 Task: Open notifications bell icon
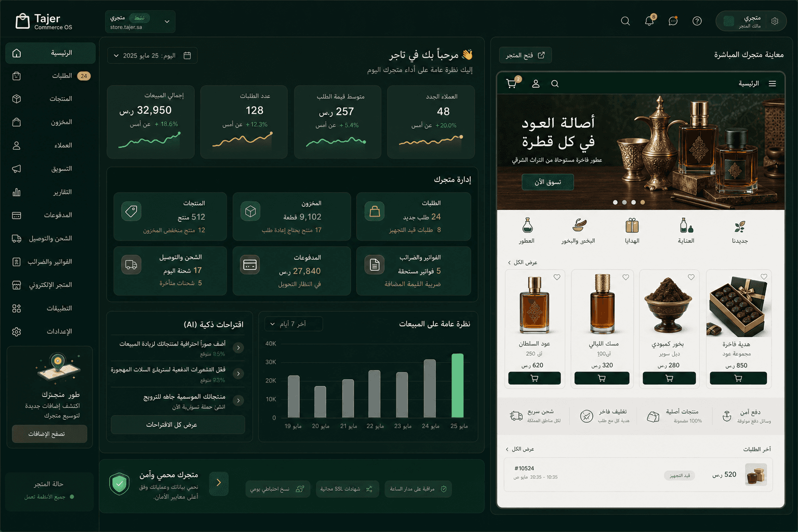(x=649, y=21)
